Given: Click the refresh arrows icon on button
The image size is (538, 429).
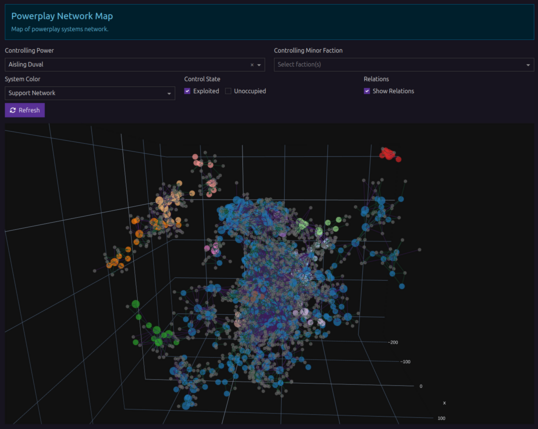Looking at the screenshot, I should tap(13, 110).
